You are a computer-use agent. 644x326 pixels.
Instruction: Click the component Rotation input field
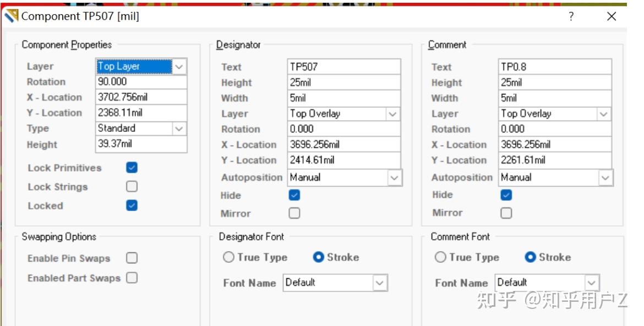141,82
